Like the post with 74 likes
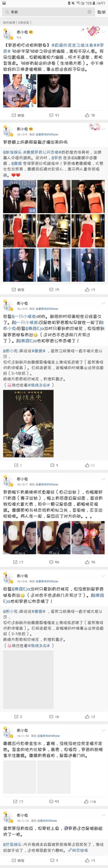This screenshot has height=868, width=108. click(x=90, y=115)
